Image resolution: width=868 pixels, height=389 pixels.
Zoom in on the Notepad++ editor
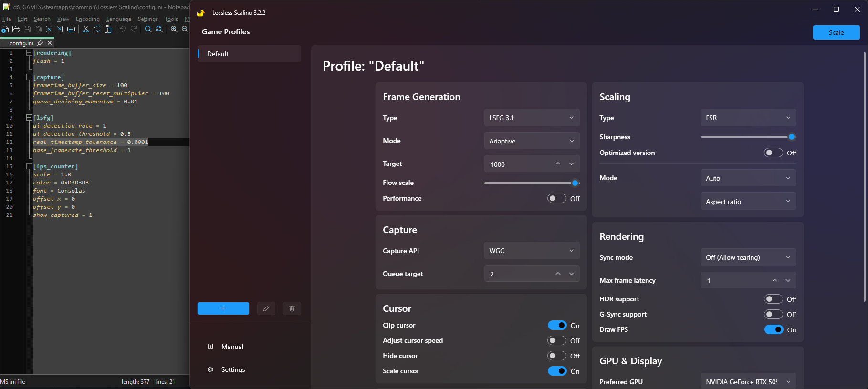click(x=174, y=30)
